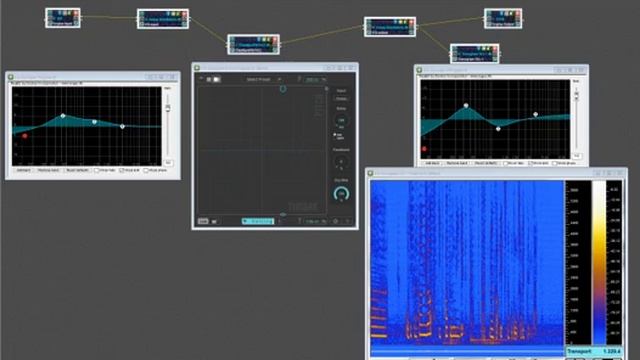640x360 pixels.
Task: Click the red icon on the node left of the output node
Action: [x=411, y=22]
